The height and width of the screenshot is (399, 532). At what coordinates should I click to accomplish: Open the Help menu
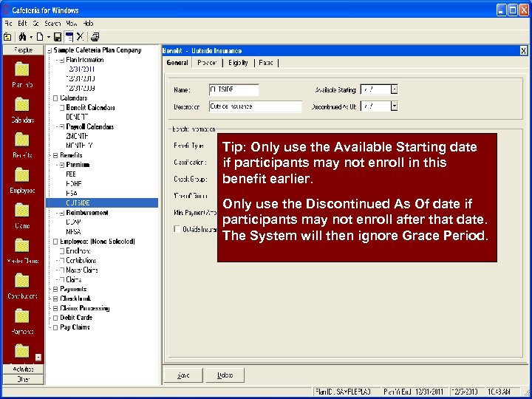(88, 24)
